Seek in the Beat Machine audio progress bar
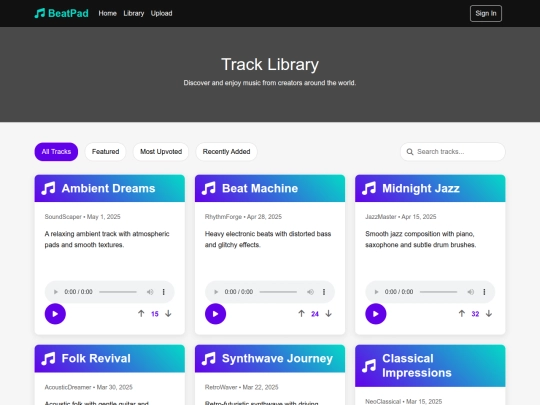Screen dimensions: 540x405 click(x=278, y=292)
